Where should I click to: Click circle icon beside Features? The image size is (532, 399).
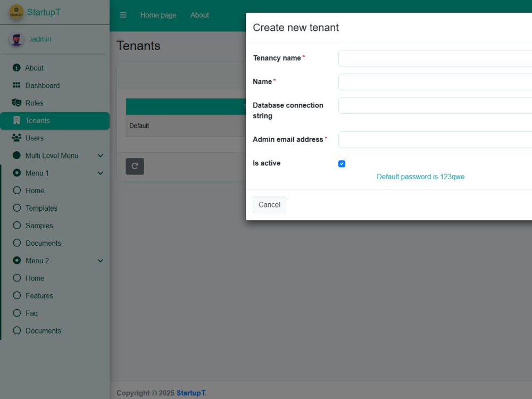click(16, 295)
